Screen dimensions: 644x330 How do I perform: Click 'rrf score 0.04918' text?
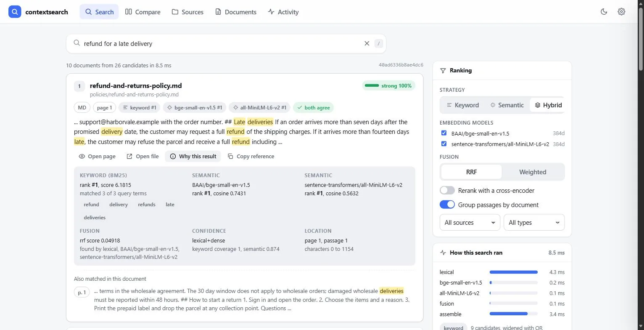pos(100,240)
